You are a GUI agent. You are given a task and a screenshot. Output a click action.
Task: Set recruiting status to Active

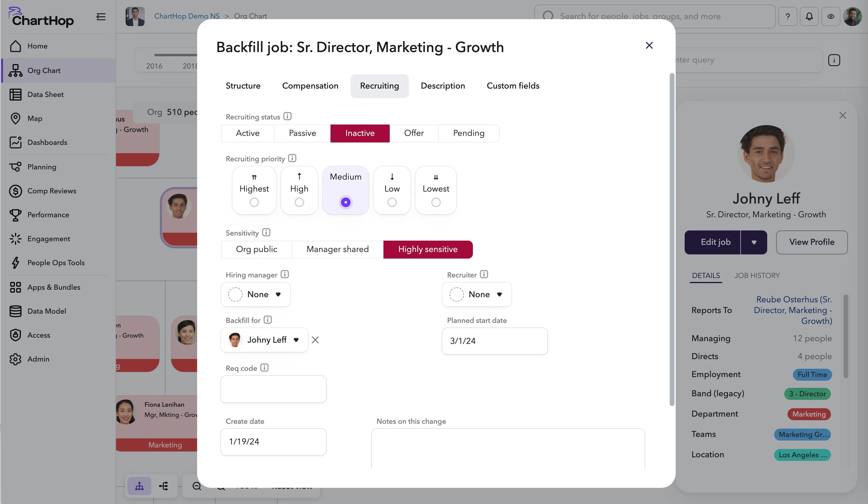coord(248,133)
